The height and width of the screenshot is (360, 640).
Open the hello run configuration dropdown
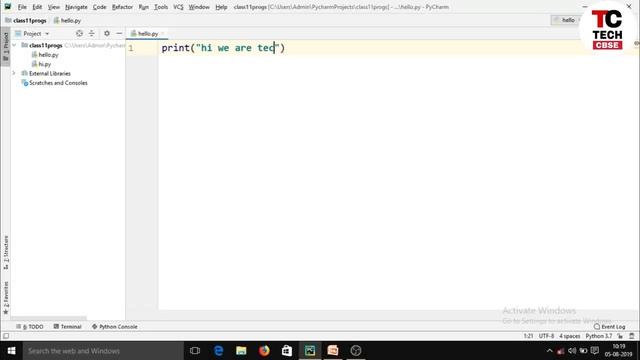click(566, 20)
